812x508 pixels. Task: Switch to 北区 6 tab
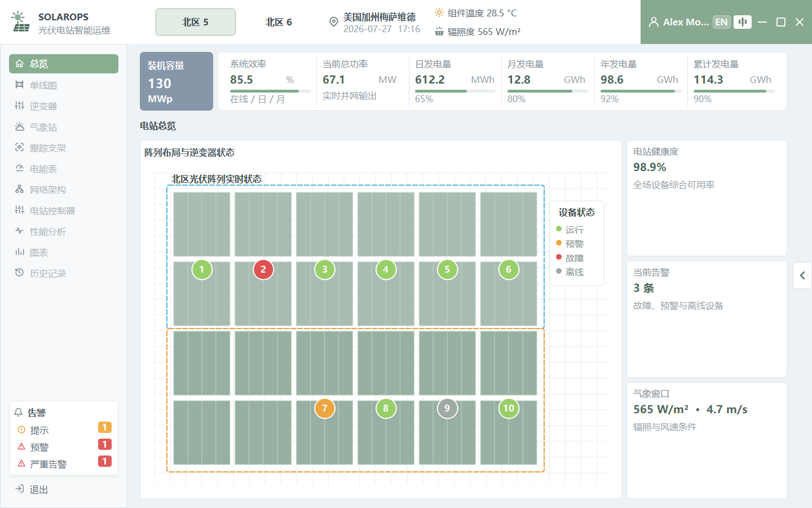click(279, 22)
